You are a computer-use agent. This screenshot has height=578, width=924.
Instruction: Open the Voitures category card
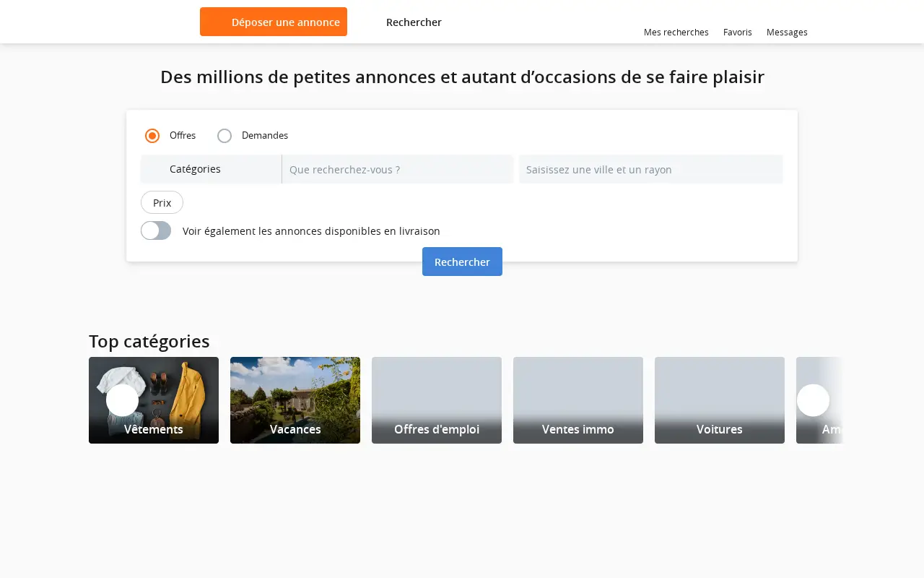[x=720, y=400]
